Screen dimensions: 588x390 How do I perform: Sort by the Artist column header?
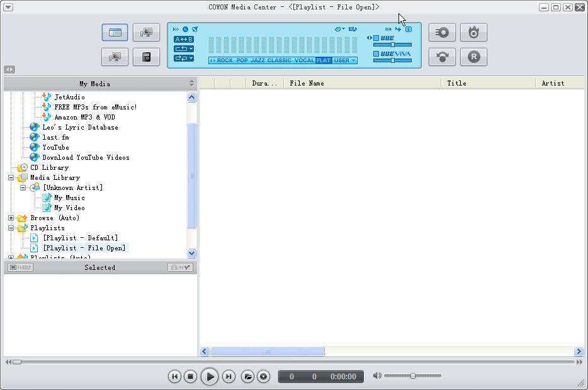point(560,83)
